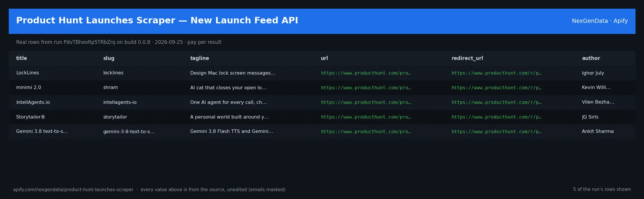The height and width of the screenshot is (199, 644).
Task: Open the LockLines row redirect_url link
Action: tap(496, 73)
